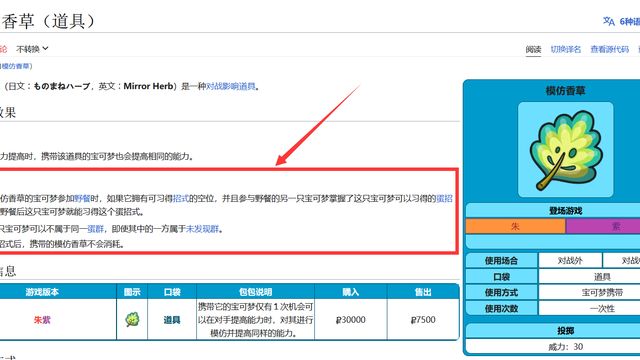The height and width of the screenshot is (360, 640).
Task: Click the 威力: 30 value
Action: coord(565,347)
